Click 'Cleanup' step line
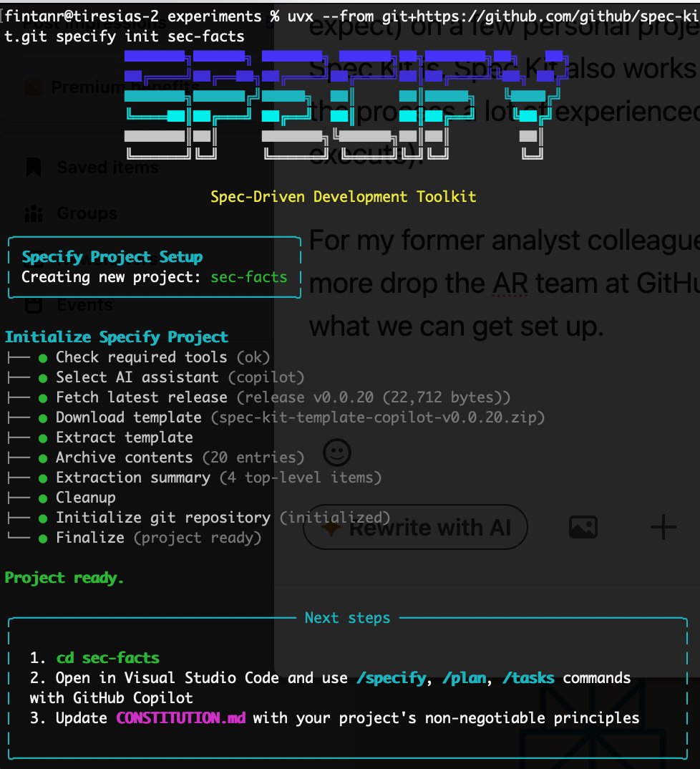The width and height of the screenshot is (700, 769). tap(86, 498)
